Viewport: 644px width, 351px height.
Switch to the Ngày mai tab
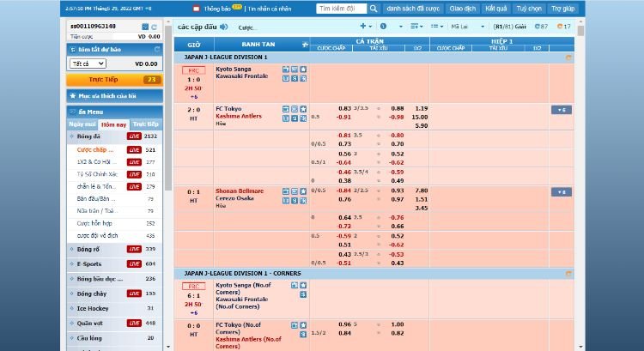tap(82, 124)
